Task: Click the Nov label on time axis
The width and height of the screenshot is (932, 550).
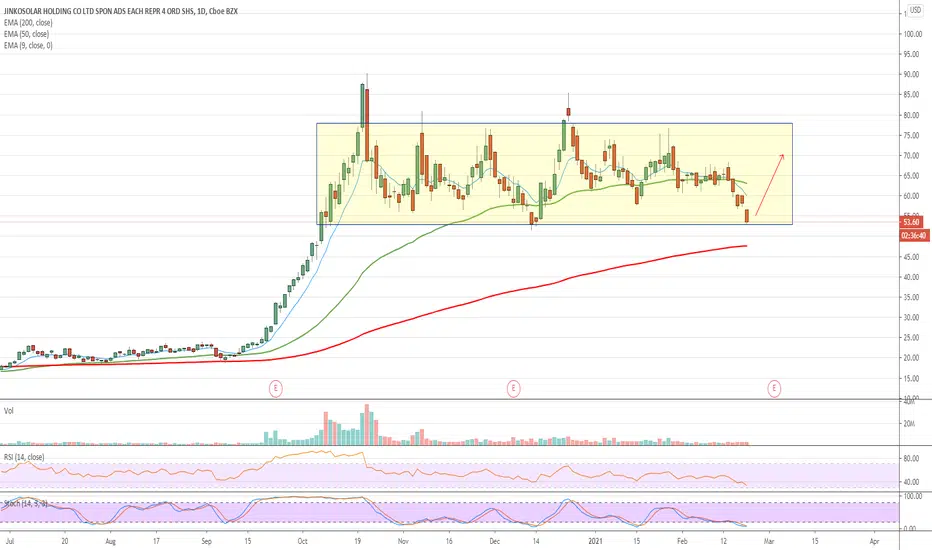Action: 403,542
